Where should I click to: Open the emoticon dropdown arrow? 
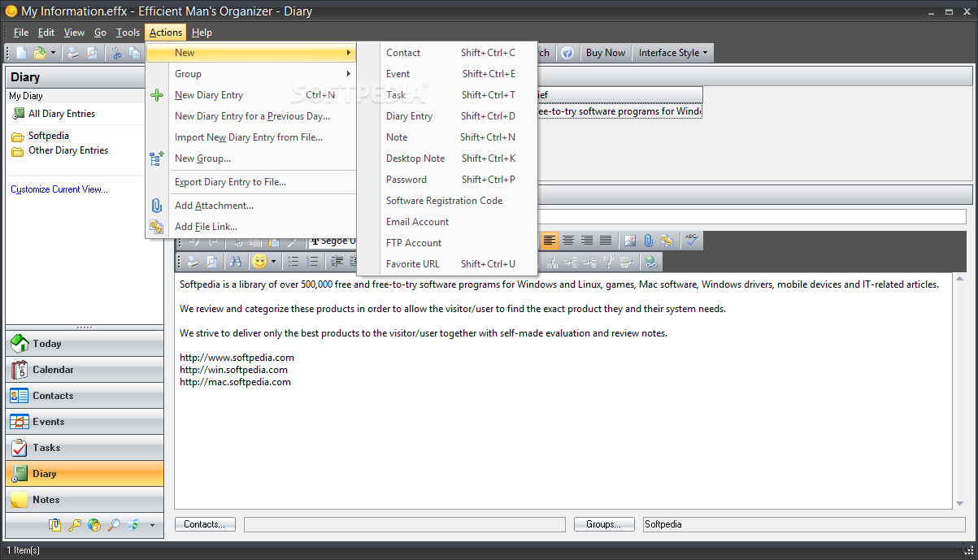click(274, 262)
